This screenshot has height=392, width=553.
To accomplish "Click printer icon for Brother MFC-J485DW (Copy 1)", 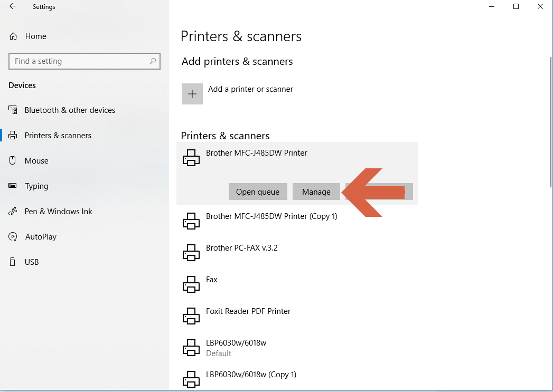I will click(x=191, y=221).
